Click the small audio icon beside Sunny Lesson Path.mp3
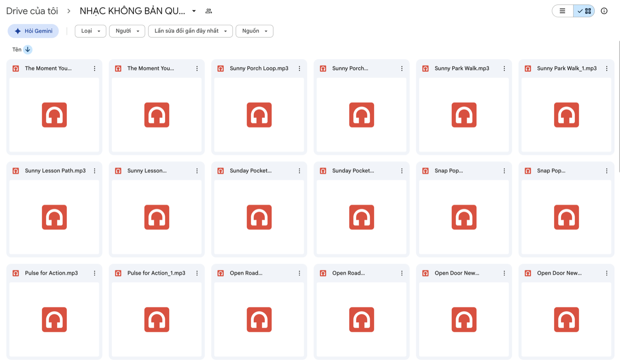 tap(16, 171)
